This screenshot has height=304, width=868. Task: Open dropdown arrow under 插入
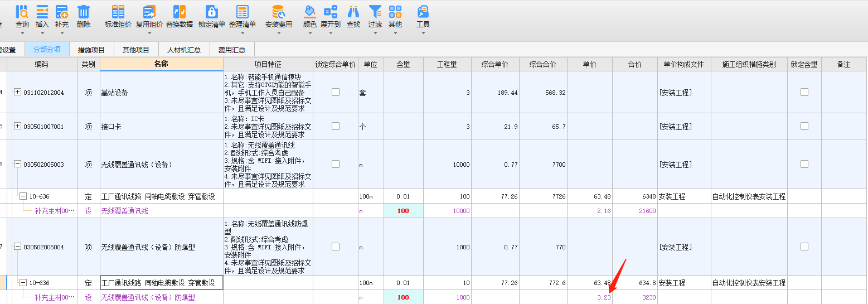pos(42,33)
